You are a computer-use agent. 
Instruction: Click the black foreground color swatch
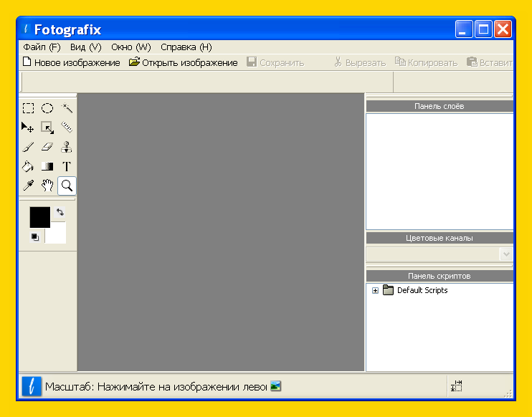pos(39,217)
